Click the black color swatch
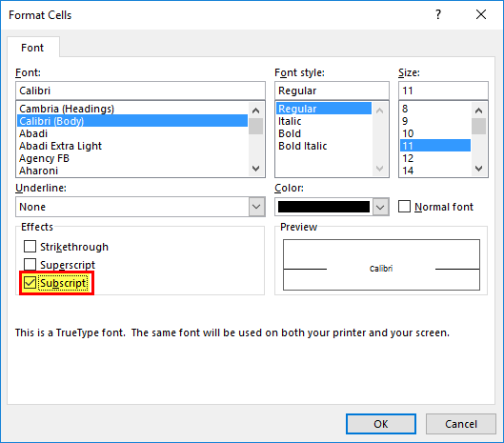Image resolution: width=504 pixels, height=443 pixels. 324,207
